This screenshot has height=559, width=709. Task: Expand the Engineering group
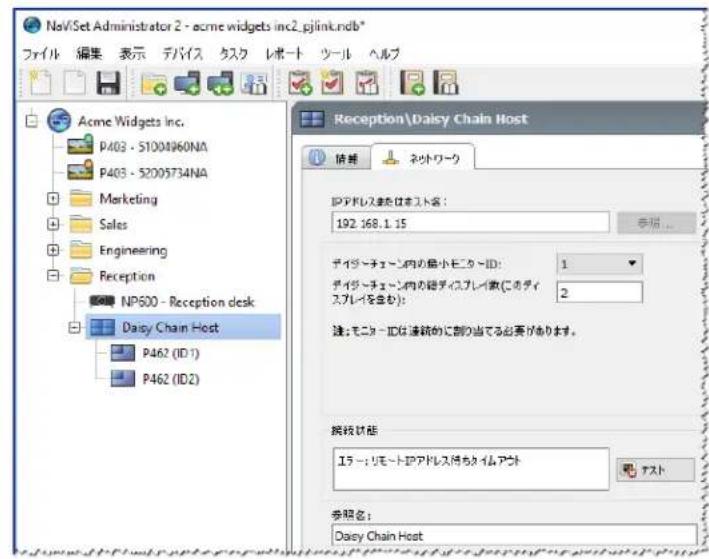pyautogui.click(x=53, y=250)
